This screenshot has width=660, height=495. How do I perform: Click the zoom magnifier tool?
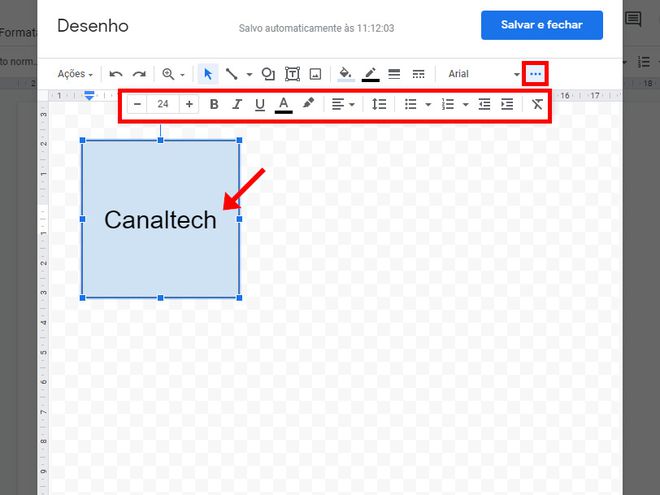168,74
